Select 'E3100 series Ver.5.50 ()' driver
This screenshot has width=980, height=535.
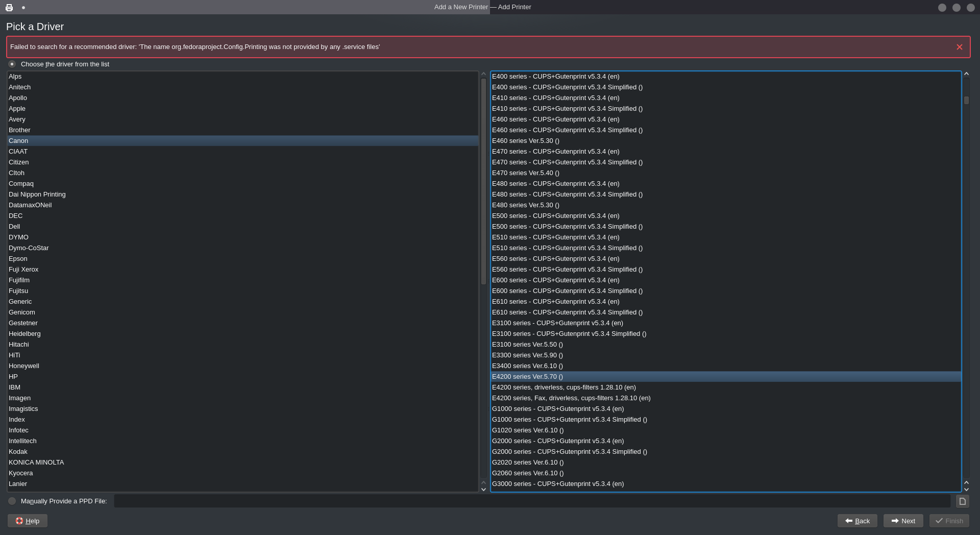(x=726, y=345)
